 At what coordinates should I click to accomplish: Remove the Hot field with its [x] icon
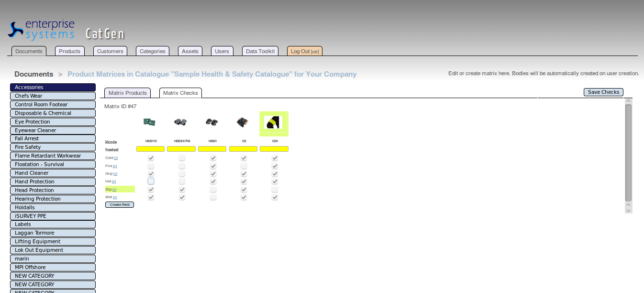(x=114, y=182)
